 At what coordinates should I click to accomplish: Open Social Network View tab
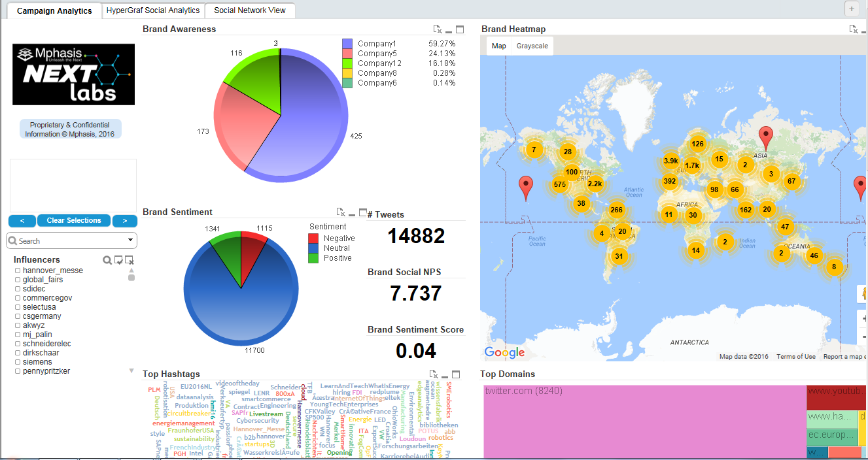[250, 10]
